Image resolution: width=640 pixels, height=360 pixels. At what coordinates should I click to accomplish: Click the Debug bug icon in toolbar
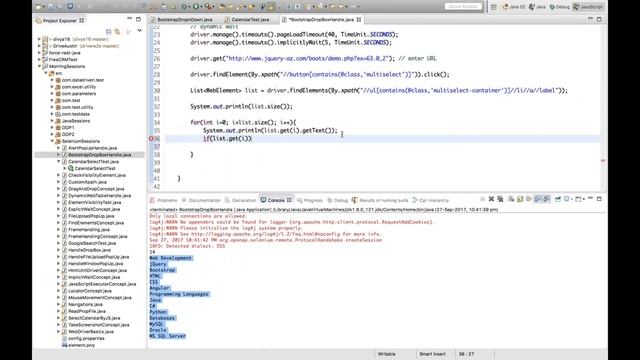point(184,7)
